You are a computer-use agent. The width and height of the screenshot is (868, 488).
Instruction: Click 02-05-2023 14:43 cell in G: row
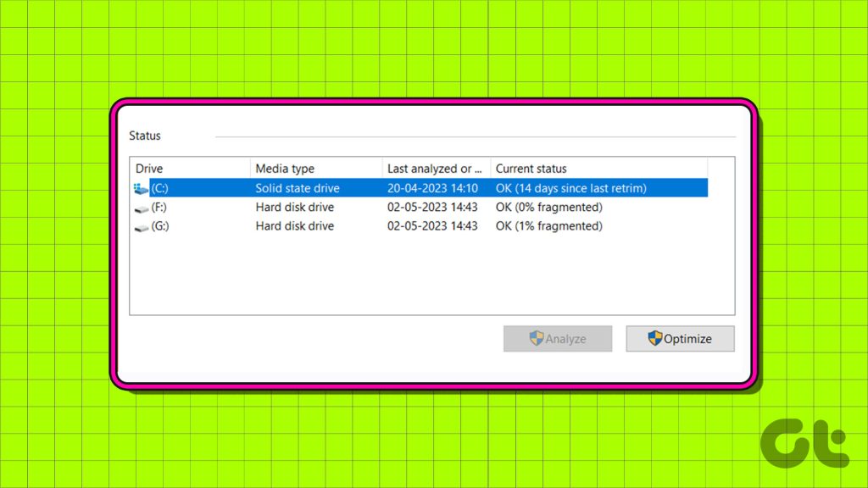[x=432, y=225]
